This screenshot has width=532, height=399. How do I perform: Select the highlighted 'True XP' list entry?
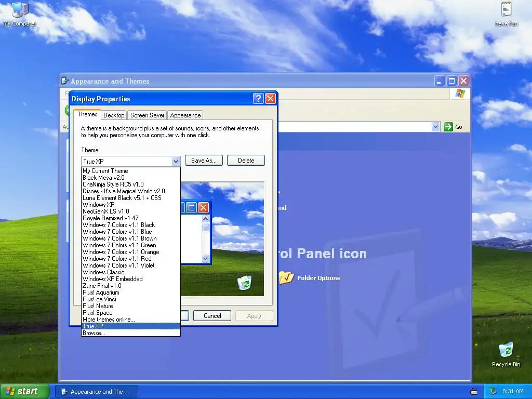130,326
